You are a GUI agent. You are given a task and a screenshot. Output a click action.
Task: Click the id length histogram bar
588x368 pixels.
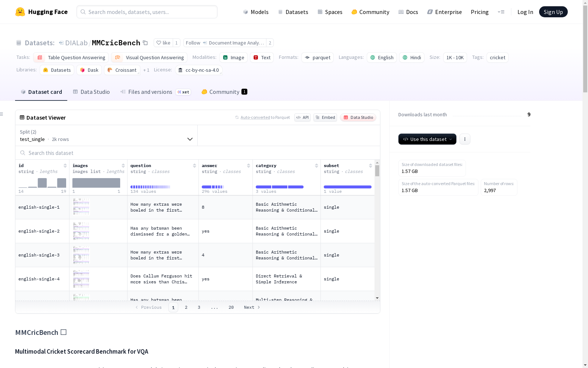[x=42, y=183]
